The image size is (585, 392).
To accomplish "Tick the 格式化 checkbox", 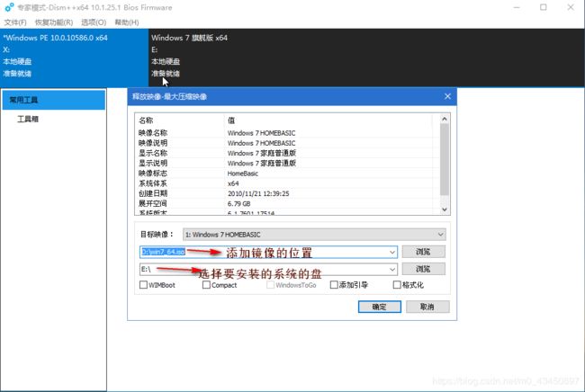I will [397, 285].
